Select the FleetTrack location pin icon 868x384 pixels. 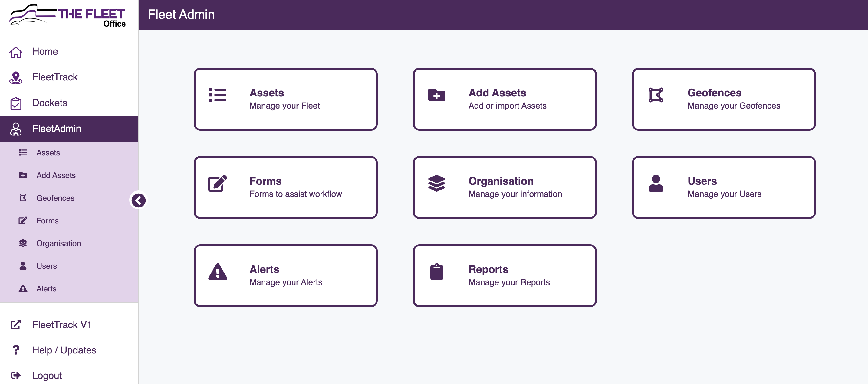click(x=16, y=77)
